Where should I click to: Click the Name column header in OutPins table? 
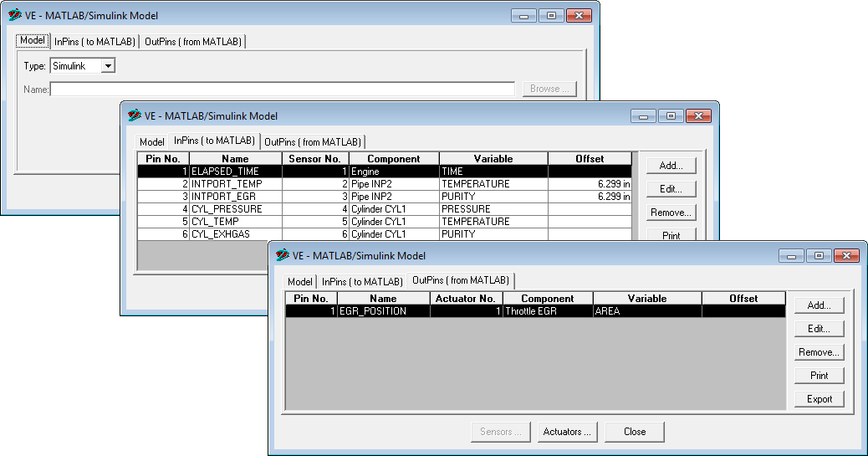click(383, 298)
